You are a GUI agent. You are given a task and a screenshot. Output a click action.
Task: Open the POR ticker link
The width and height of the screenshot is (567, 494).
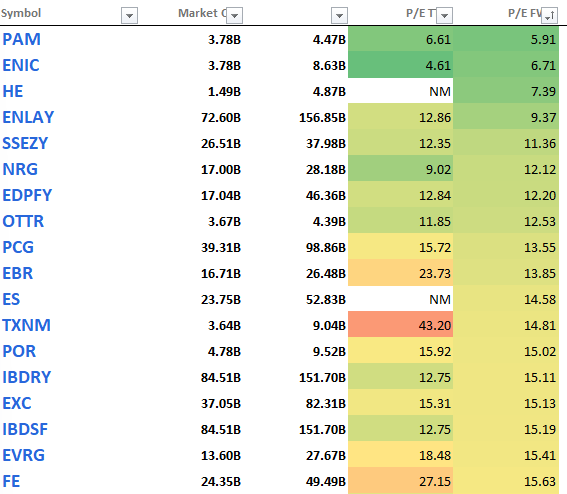coord(19,352)
